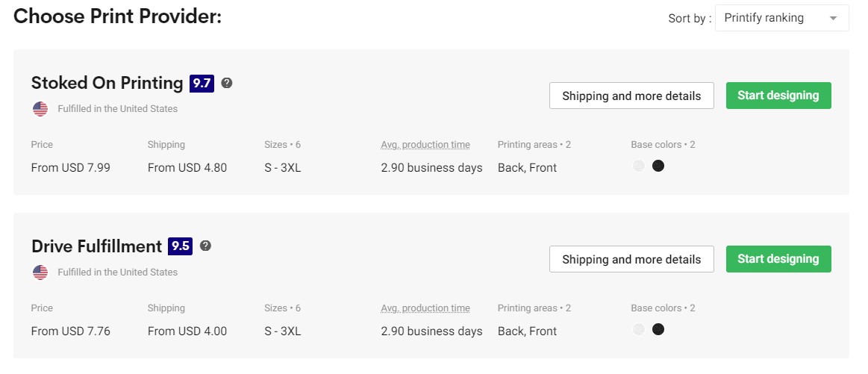The width and height of the screenshot is (868, 374).
Task: Start designing with Stoked On Printing
Action: pos(778,96)
